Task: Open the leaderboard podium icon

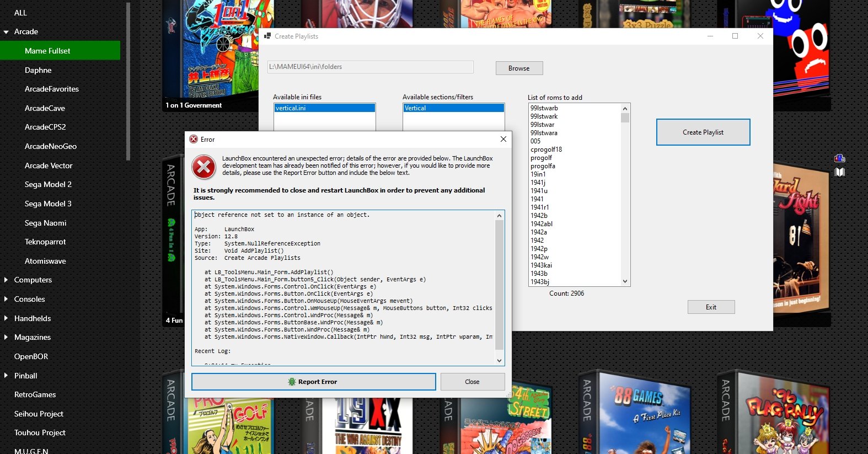Action: (840, 158)
